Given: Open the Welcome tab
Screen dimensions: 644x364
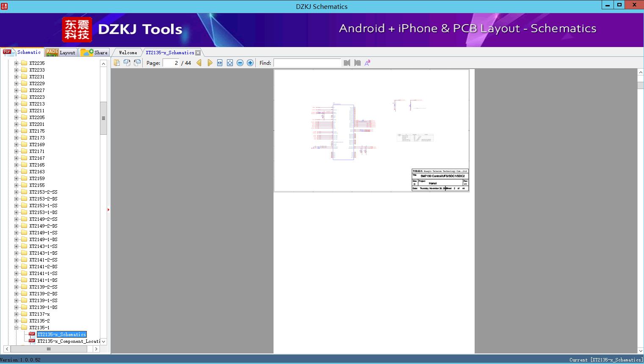Looking at the screenshot, I should [x=128, y=53].
